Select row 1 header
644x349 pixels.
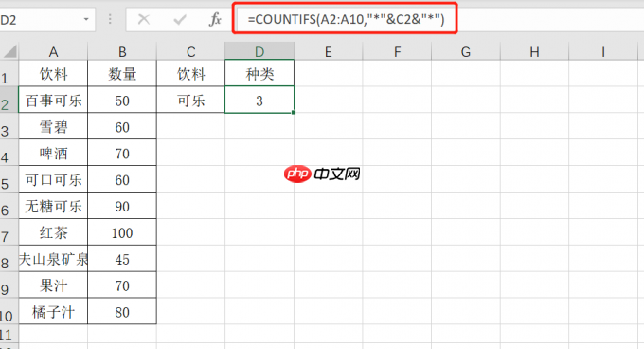9,74
